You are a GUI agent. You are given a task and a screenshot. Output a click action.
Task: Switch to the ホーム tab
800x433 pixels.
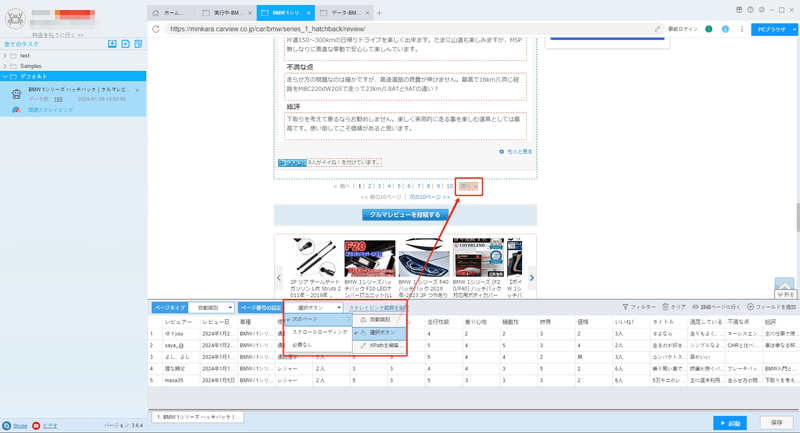coord(172,13)
